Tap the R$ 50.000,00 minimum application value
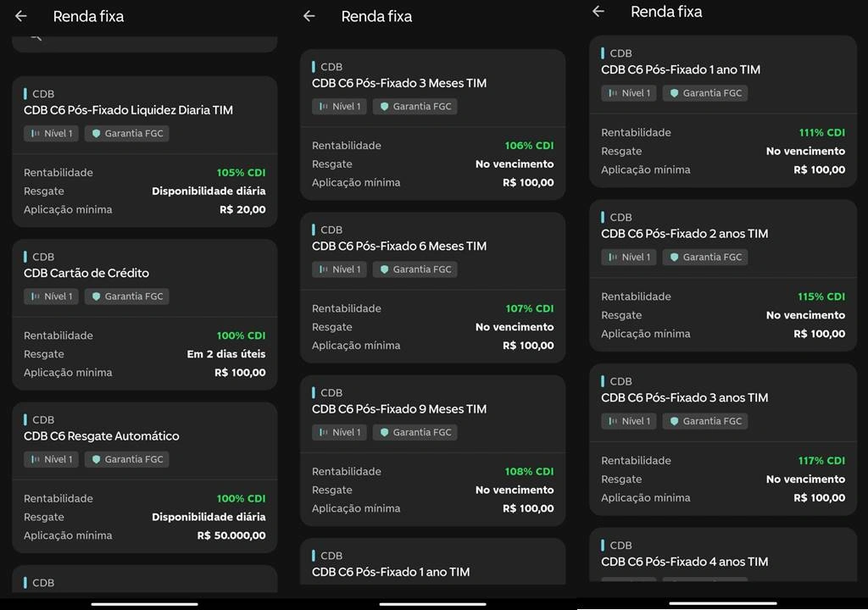868x610 pixels. point(231,535)
